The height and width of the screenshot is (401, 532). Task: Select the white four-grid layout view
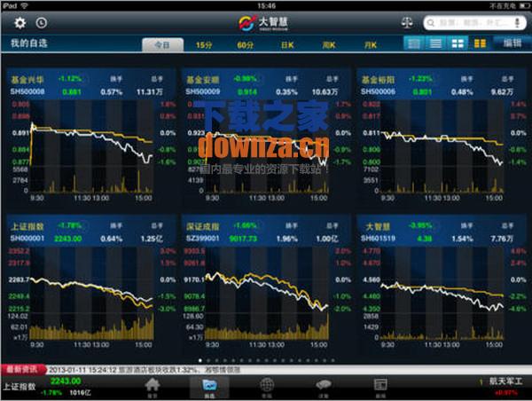click(x=458, y=43)
